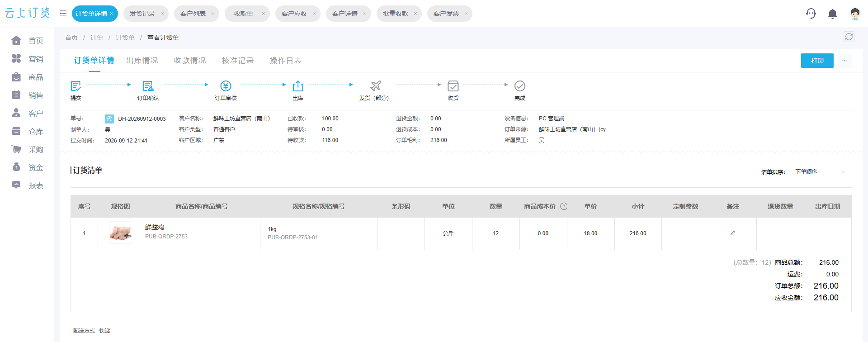Collapse the sidebar with the hamburger icon
The height and width of the screenshot is (342, 868).
click(63, 14)
